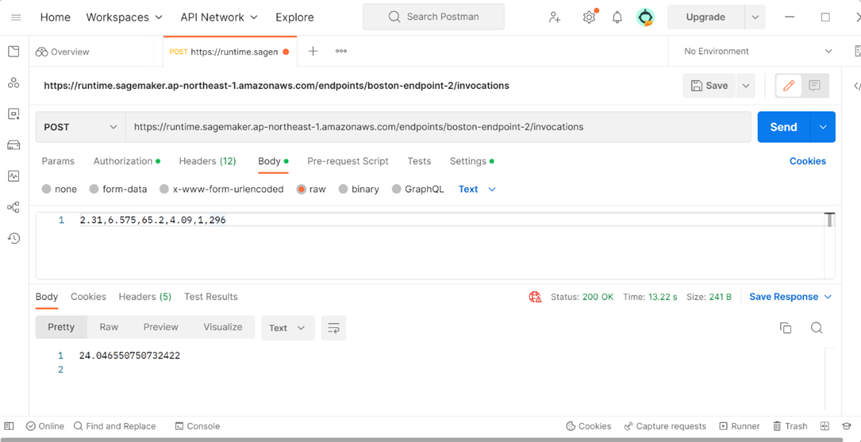Viewport: 861px width, 442px height.
Task: Open the settings gear icon
Action: [589, 17]
